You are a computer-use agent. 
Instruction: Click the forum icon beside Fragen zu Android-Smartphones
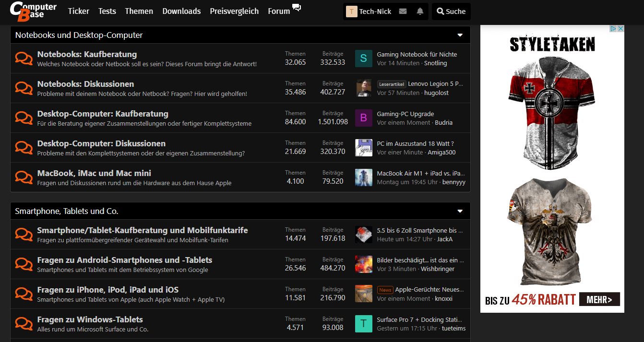[x=24, y=264]
